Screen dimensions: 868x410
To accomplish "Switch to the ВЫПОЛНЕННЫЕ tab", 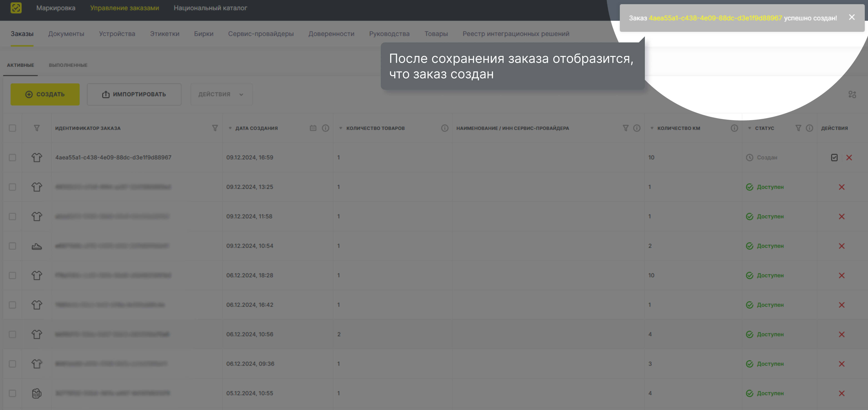I will coord(68,65).
